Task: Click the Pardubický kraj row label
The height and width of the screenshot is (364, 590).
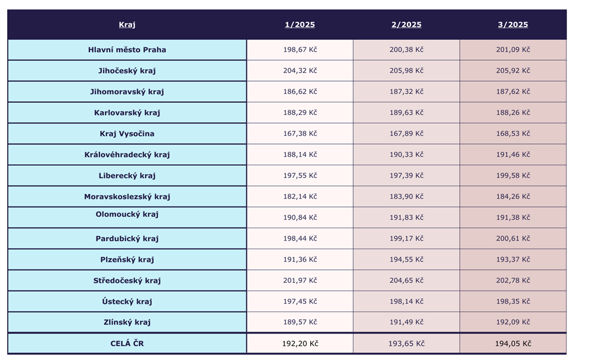Action: 127,239
